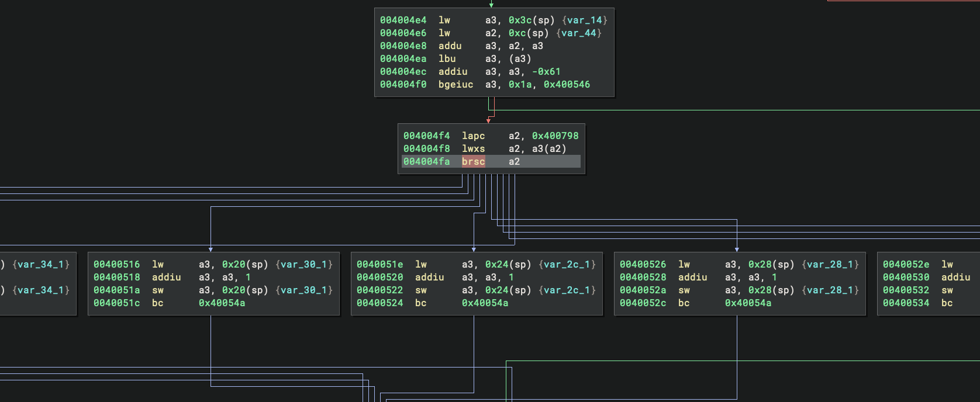Screen dimensions: 980x402
Task: Click the lbu mnemonic
Action: [447, 59]
